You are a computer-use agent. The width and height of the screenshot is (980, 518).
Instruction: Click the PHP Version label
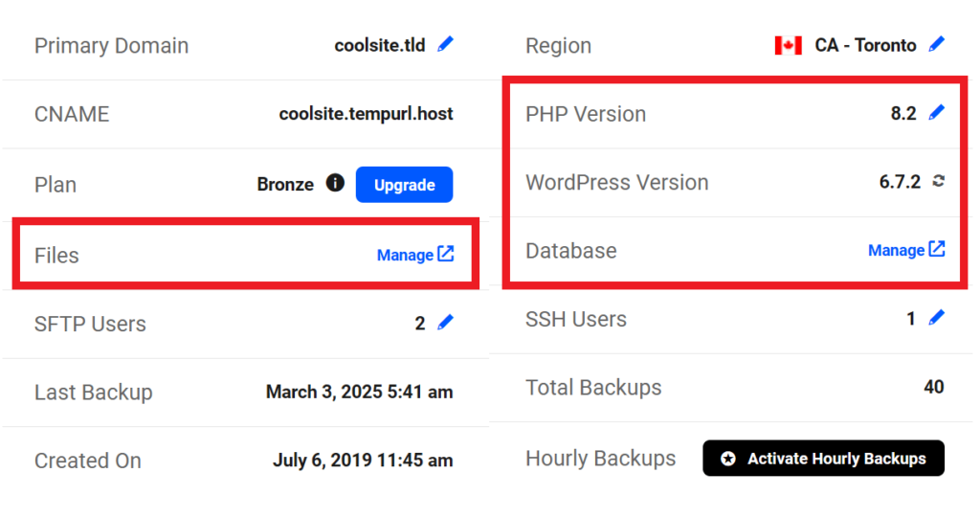(x=586, y=114)
